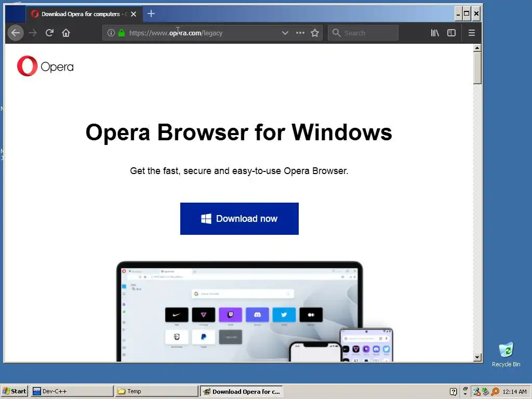Maximize the browser window

(x=467, y=14)
